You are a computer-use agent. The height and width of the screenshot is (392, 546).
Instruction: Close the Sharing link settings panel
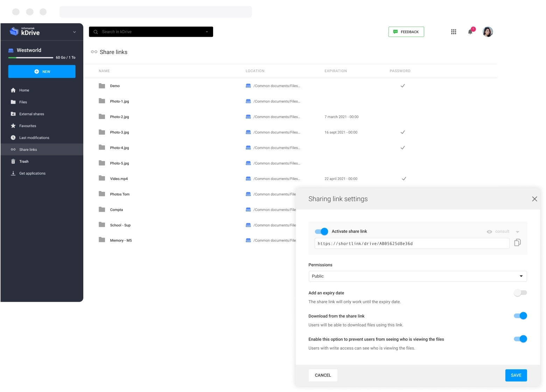click(x=534, y=199)
